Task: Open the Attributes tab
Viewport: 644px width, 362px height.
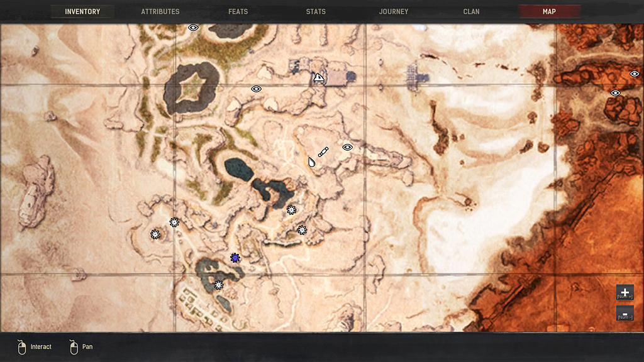Action: point(160,11)
